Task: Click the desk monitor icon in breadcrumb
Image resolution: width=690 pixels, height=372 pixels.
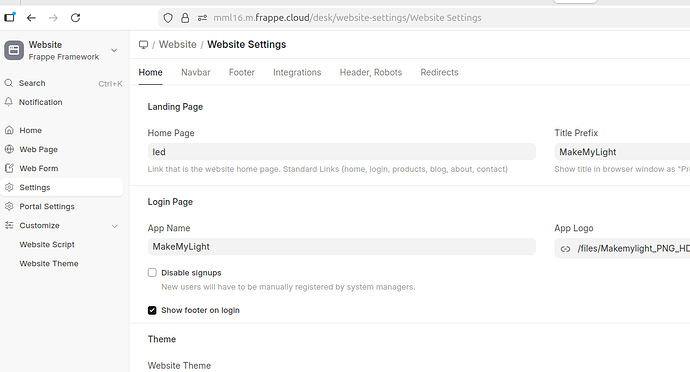Action: [x=143, y=44]
